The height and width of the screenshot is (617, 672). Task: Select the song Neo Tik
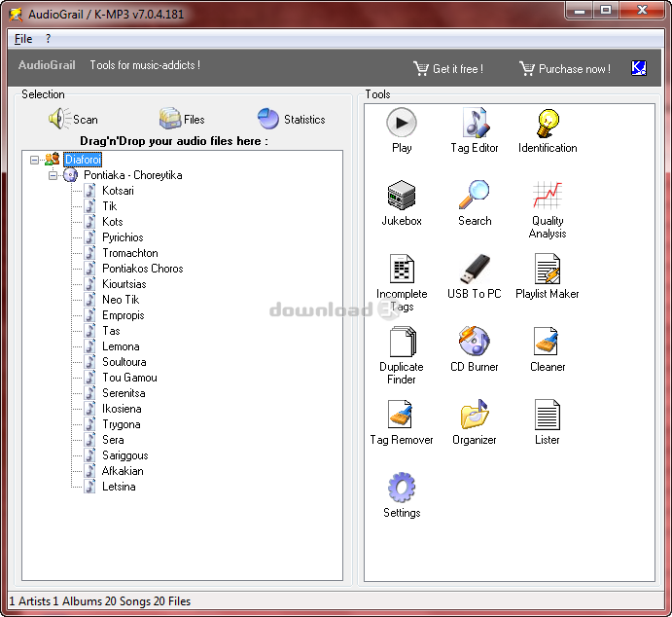point(121,300)
